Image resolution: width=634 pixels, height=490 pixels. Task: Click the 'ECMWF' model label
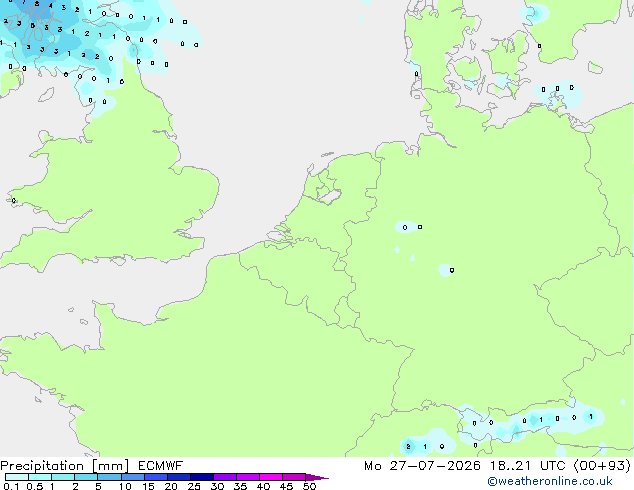coord(161,466)
